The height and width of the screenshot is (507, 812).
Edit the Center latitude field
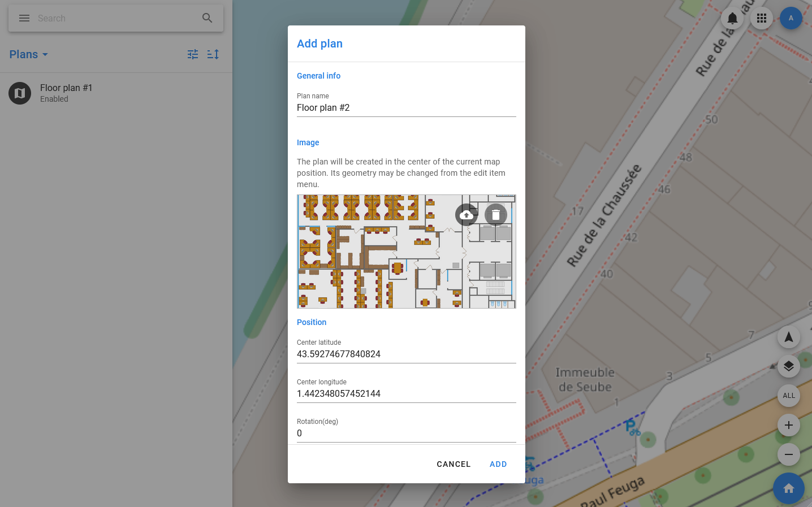point(406,354)
